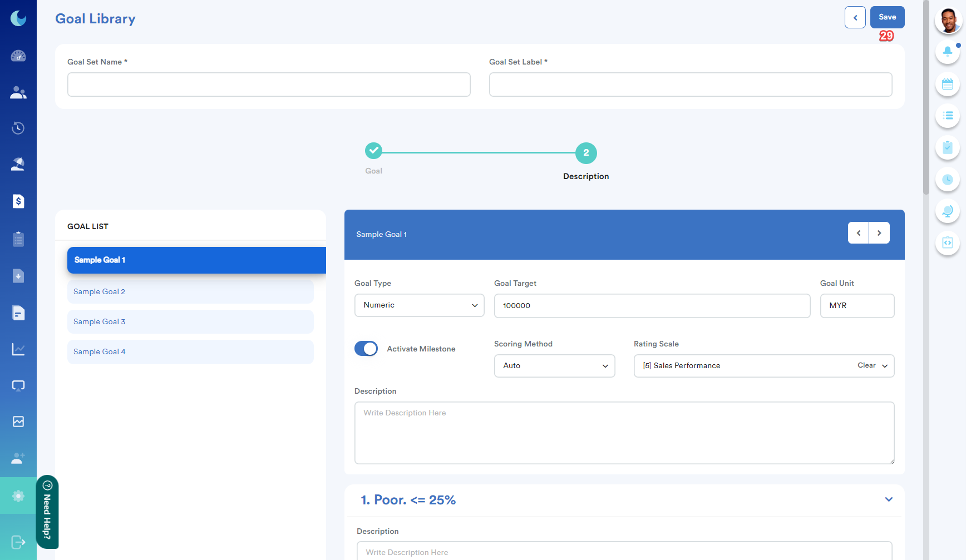Click the GOAL LIST heading
Viewport: 966px width, 560px height.
pyautogui.click(x=88, y=226)
